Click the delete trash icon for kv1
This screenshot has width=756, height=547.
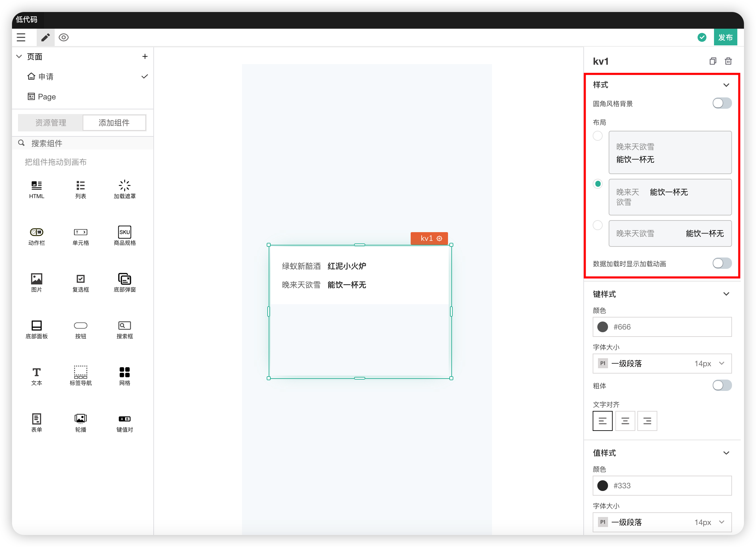pyautogui.click(x=728, y=61)
